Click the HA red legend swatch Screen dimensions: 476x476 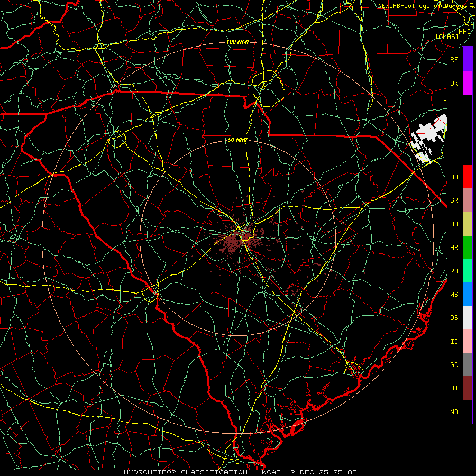467,177
